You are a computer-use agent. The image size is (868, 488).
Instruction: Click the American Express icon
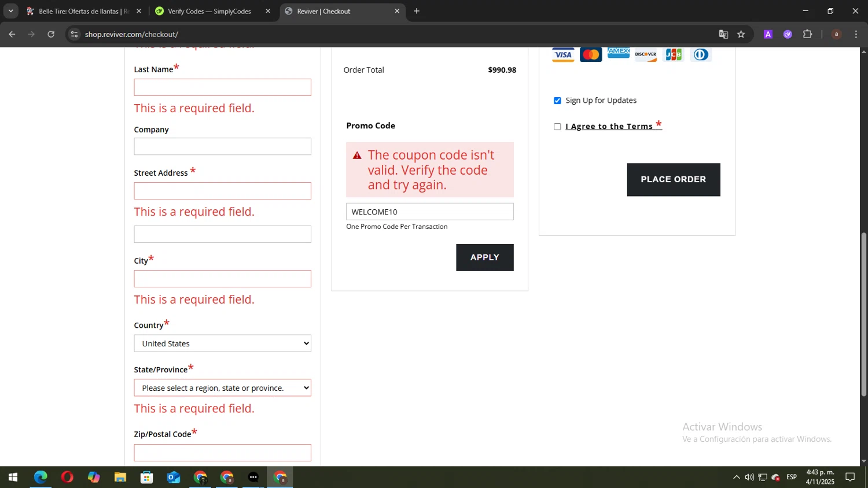coord(619,54)
